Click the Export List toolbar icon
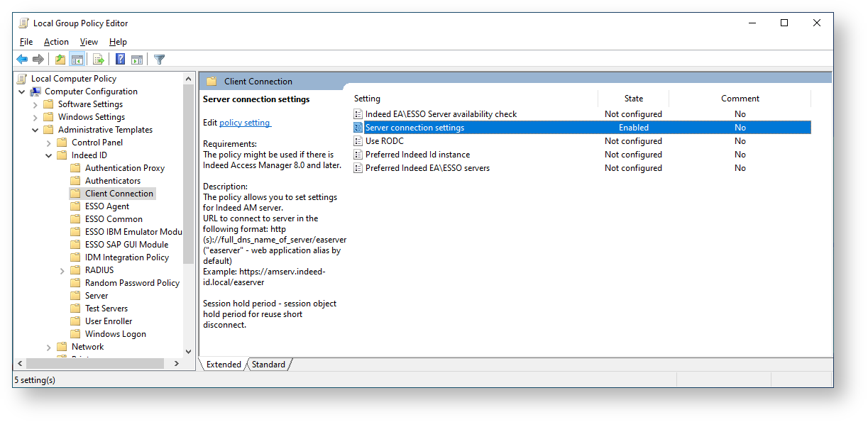Screen dimensions: 868x422 [99, 60]
